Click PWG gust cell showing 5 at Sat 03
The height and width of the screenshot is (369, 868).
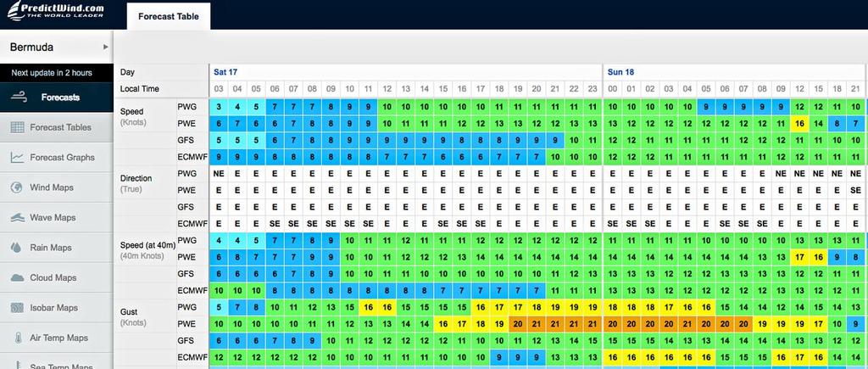pyautogui.click(x=219, y=307)
